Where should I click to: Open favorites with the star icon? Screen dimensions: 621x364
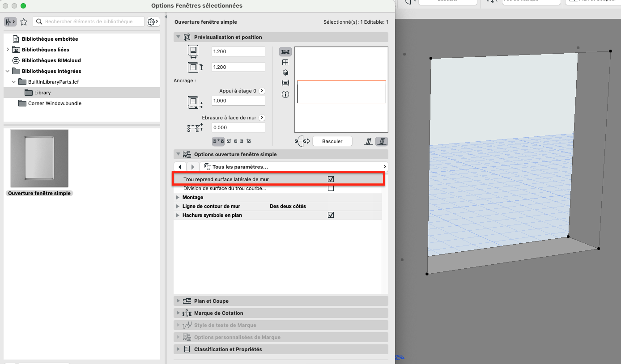tap(24, 21)
